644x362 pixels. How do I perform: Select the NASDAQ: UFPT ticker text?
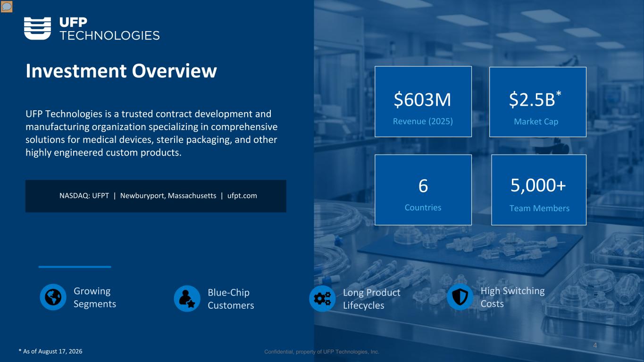click(x=84, y=196)
